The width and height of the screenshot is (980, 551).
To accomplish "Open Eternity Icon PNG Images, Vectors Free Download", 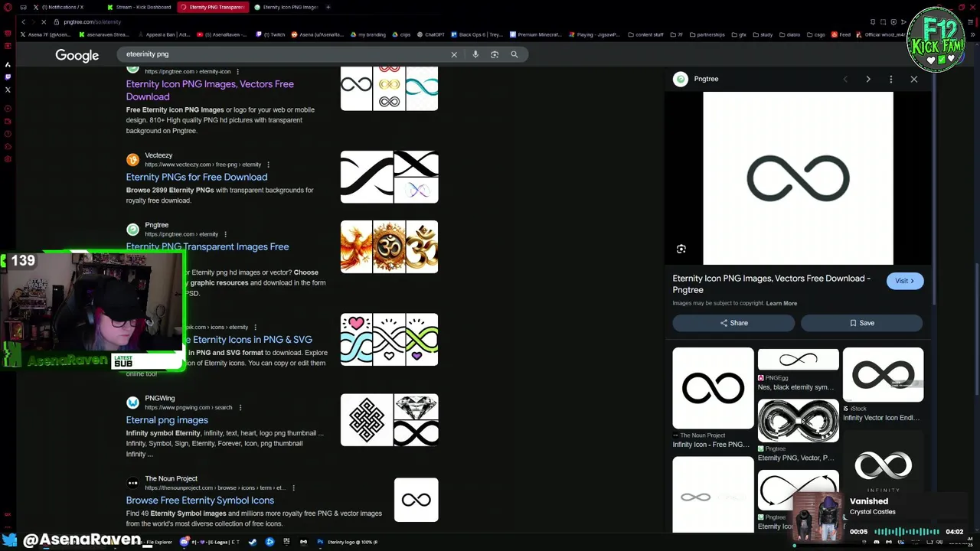I will coord(210,90).
